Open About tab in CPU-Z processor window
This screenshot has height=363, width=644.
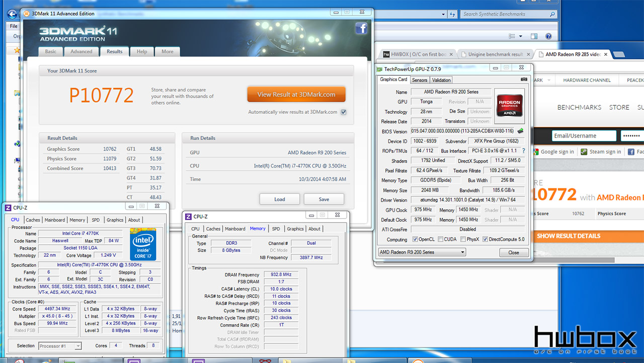coord(134,220)
